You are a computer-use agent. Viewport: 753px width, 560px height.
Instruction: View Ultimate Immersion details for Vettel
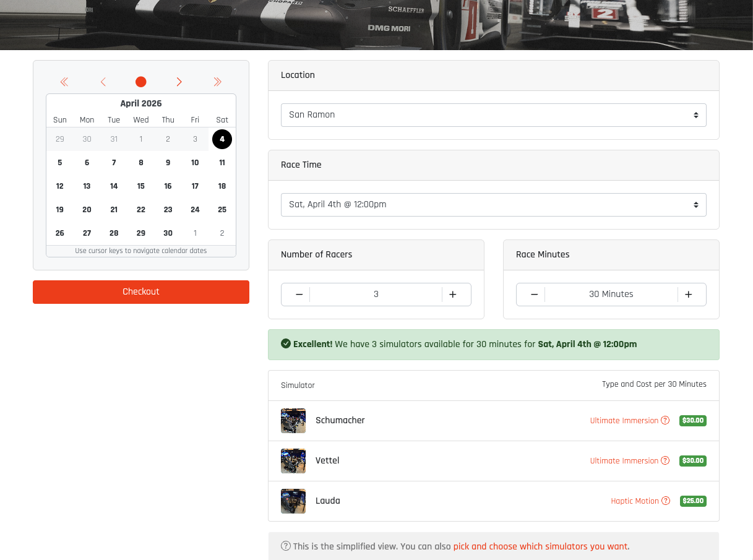[x=665, y=460]
